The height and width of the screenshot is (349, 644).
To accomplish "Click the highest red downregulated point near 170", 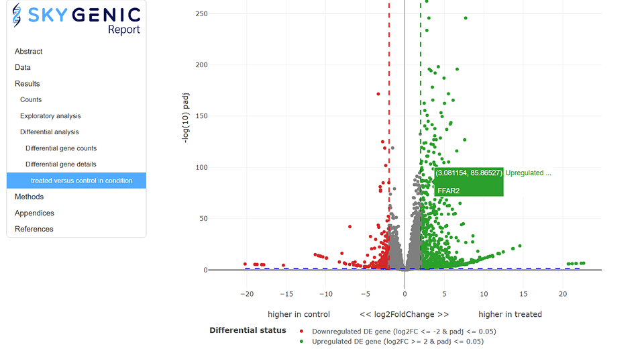I will point(378,94).
